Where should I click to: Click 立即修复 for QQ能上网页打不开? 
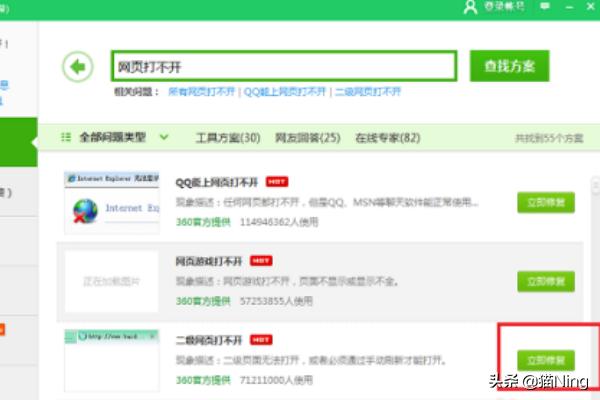click(x=546, y=202)
